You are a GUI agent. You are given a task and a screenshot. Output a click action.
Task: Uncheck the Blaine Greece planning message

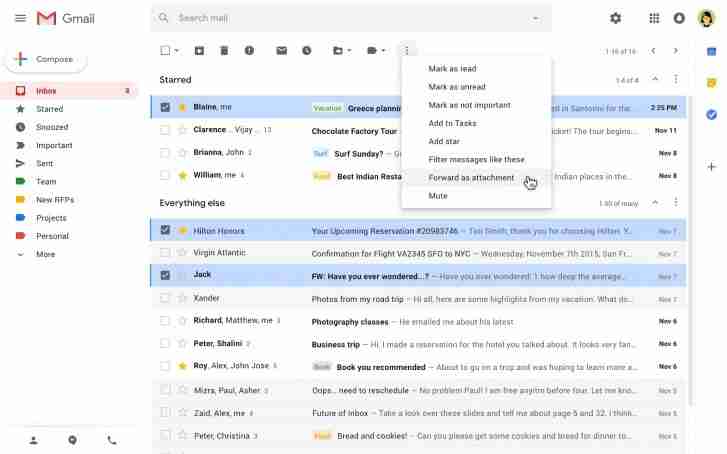coord(165,107)
